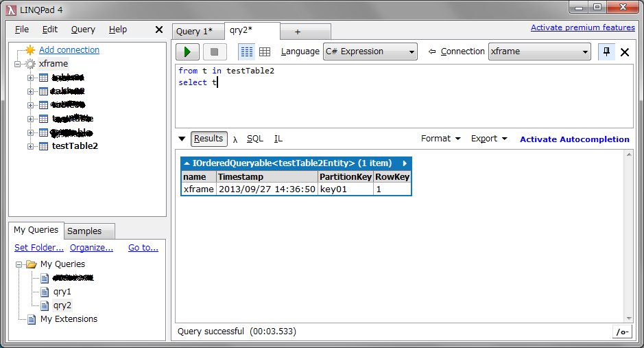
Task: Open the Format dropdown menu
Action: tap(440, 139)
